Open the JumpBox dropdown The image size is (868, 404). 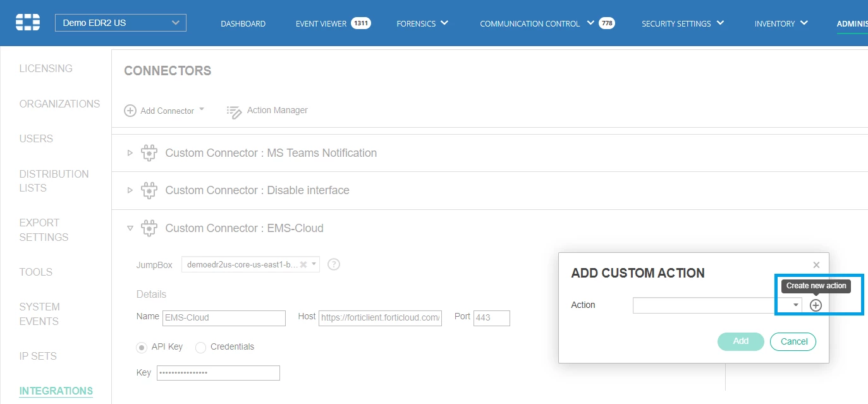314,264
